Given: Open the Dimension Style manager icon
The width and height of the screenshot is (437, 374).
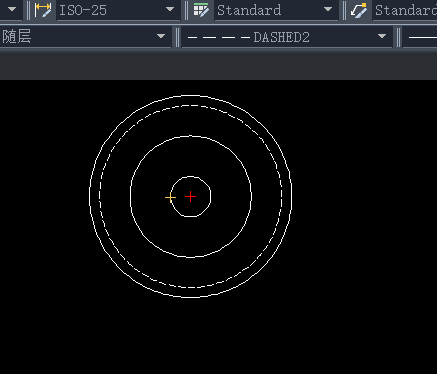Looking at the screenshot, I should (43, 10).
